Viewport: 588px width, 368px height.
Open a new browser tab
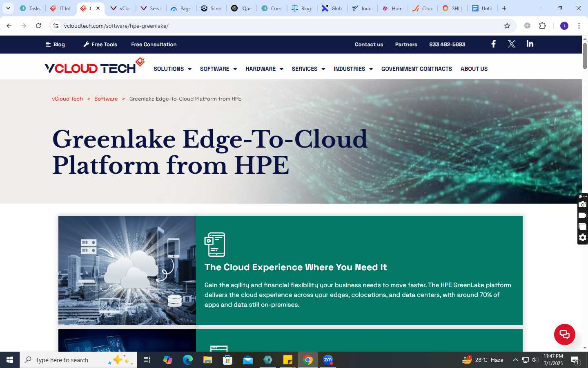[x=504, y=8]
